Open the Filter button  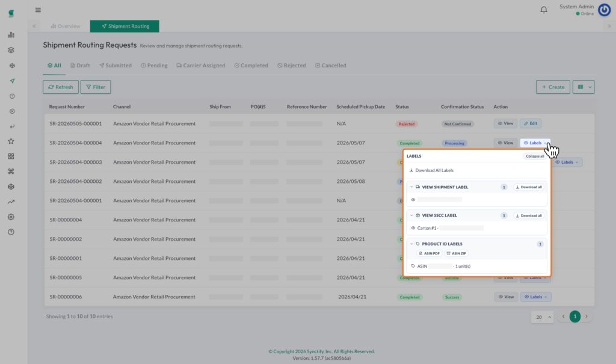point(96,87)
